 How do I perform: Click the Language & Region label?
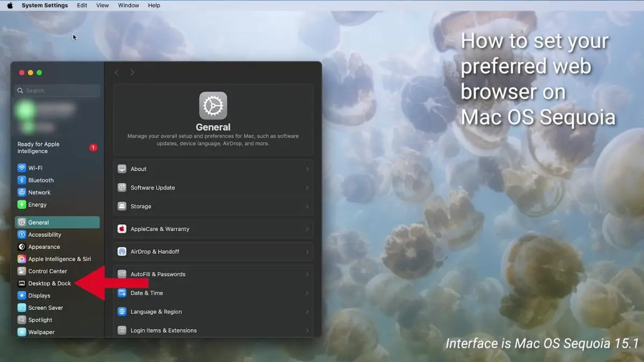[156, 312]
